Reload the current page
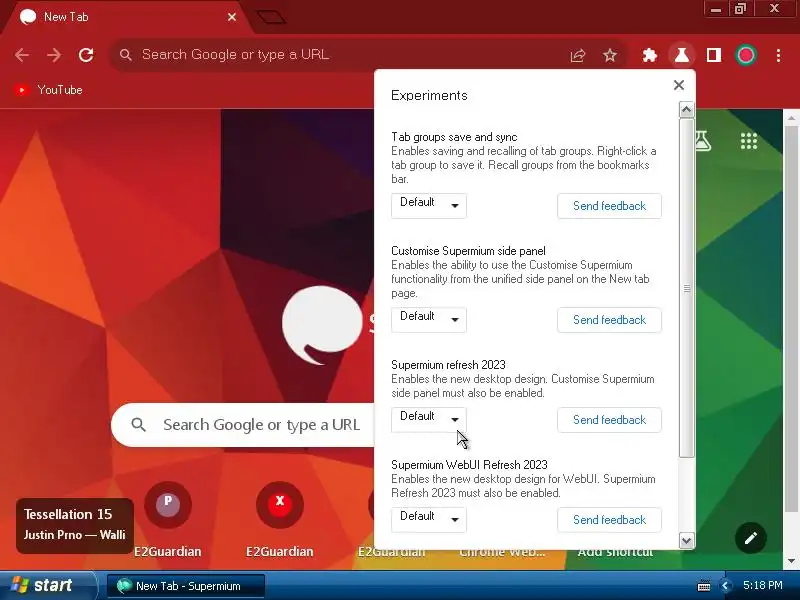 (x=86, y=55)
